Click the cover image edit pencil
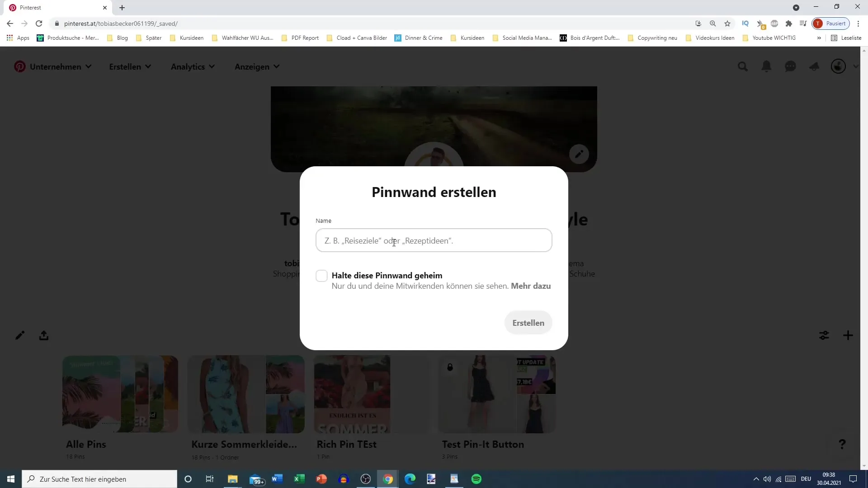868x488 pixels. click(579, 154)
